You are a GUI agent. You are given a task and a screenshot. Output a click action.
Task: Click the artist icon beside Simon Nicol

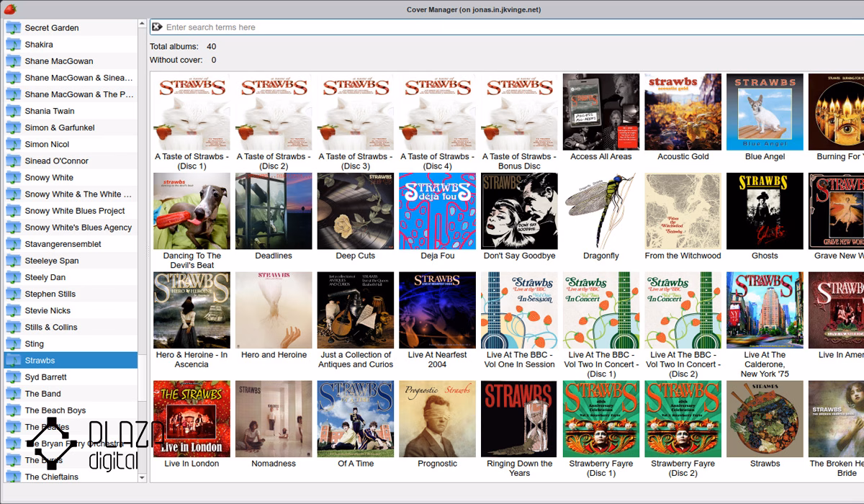[x=13, y=144]
